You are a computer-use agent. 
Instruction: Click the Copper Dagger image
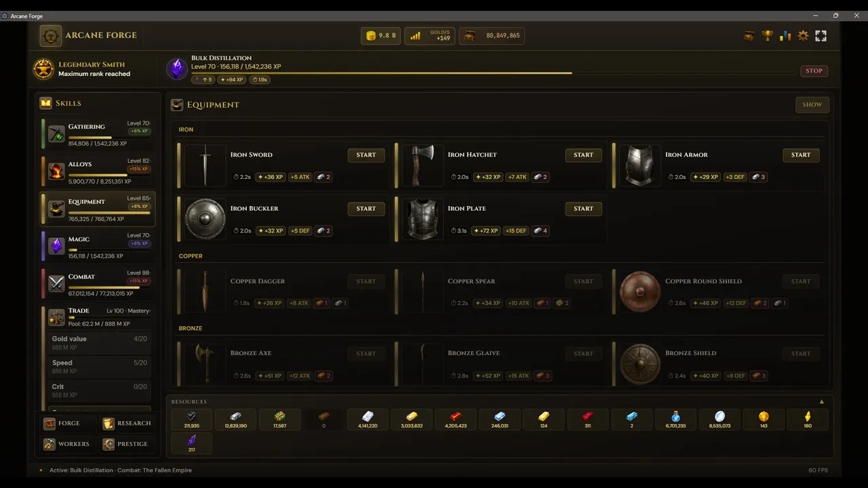point(205,291)
